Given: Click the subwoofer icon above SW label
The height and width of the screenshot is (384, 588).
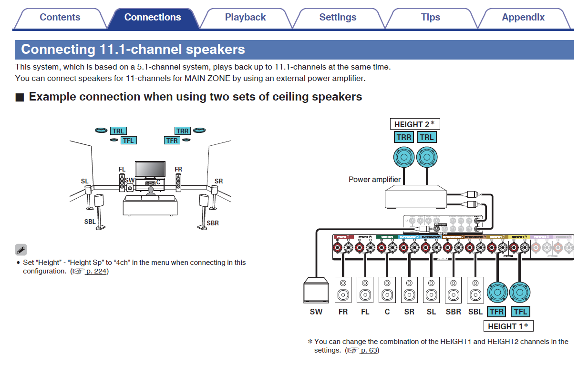Looking at the screenshot, I should point(316,290).
